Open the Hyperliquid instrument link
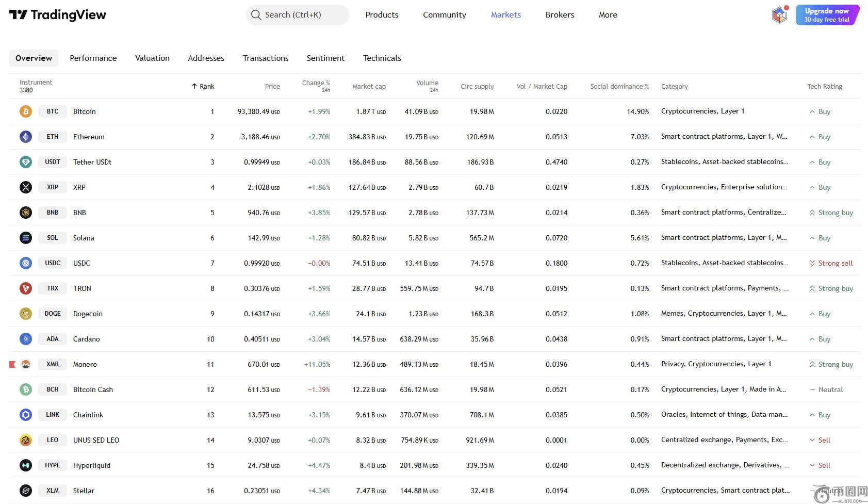 click(92, 465)
